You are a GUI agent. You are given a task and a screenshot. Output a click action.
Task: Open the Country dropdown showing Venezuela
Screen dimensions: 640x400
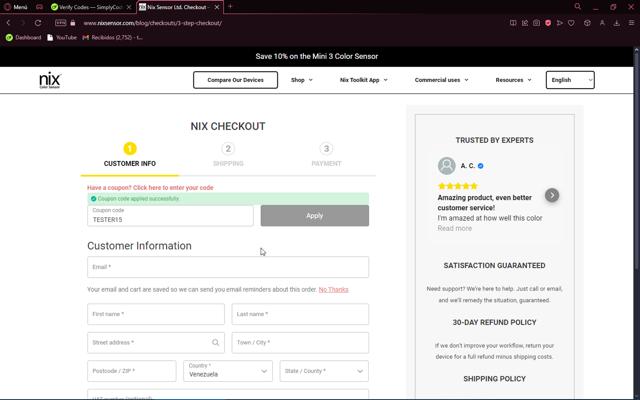228,371
